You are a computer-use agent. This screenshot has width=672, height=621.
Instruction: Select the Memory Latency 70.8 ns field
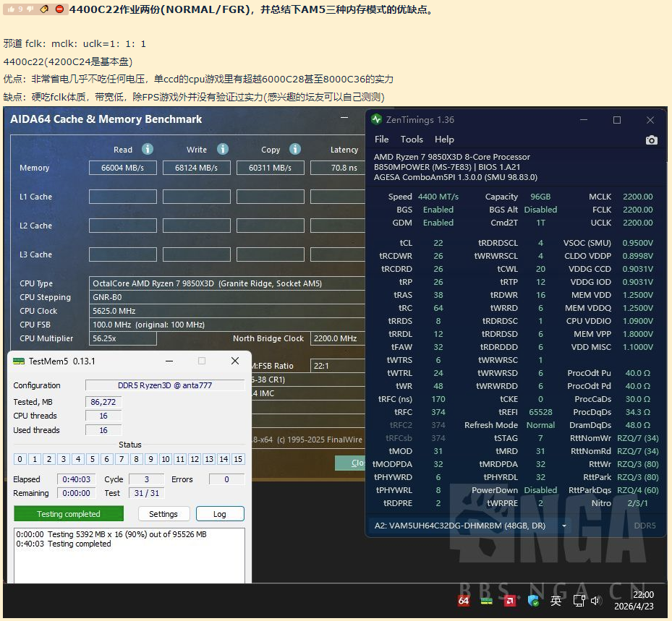click(x=338, y=168)
